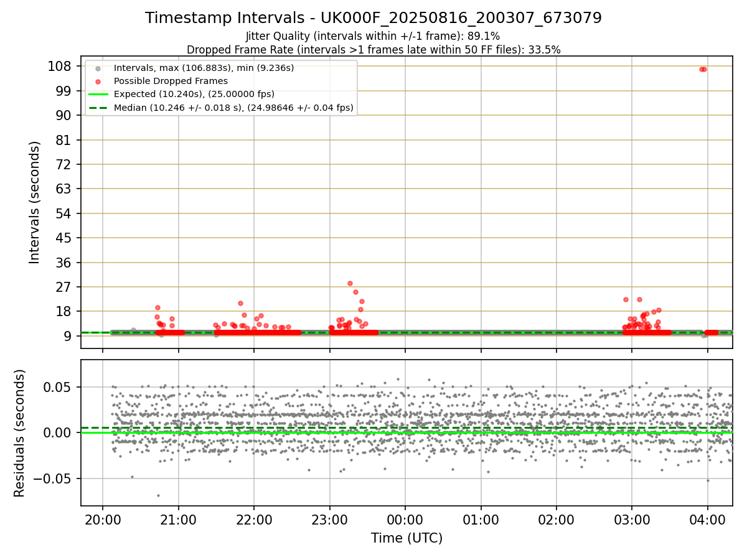Click the 72 y-axis tick label
The width and height of the screenshot is (747, 560).
(63, 164)
